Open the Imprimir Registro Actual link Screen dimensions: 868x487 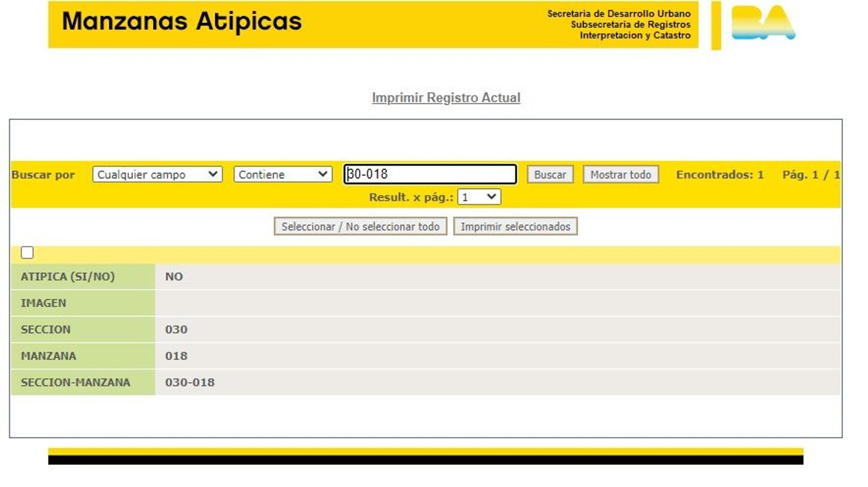coord(446,97)
